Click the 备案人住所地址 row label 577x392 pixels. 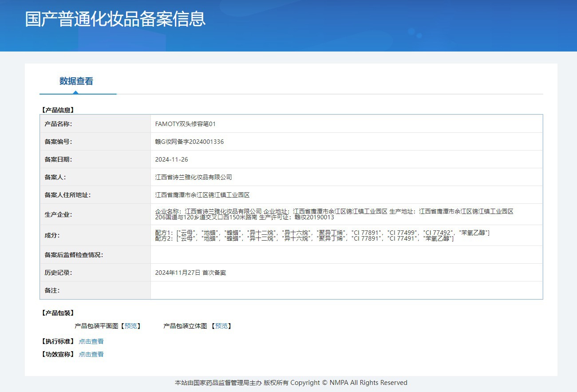[67, 195]
